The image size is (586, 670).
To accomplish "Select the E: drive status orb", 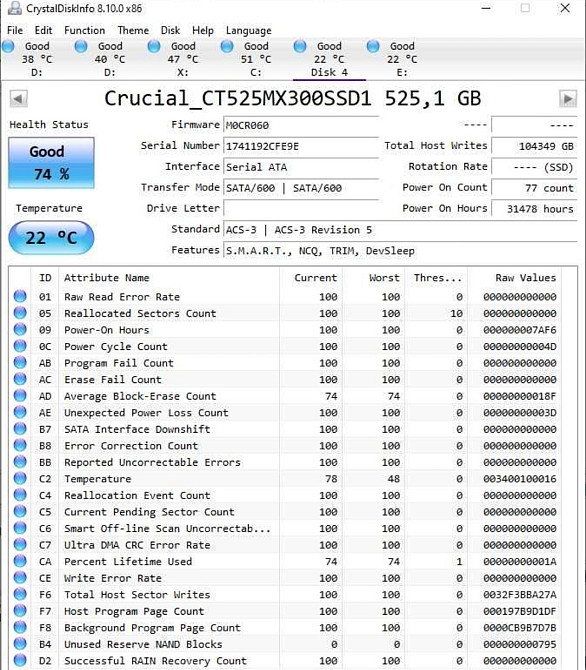I will point(373,46).
